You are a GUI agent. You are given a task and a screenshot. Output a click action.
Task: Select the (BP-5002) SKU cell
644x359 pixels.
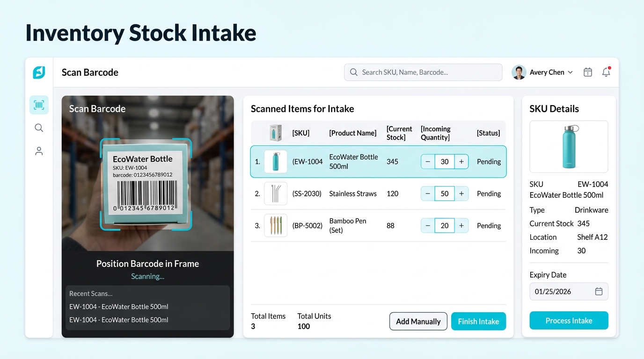(x=307, y=226)
